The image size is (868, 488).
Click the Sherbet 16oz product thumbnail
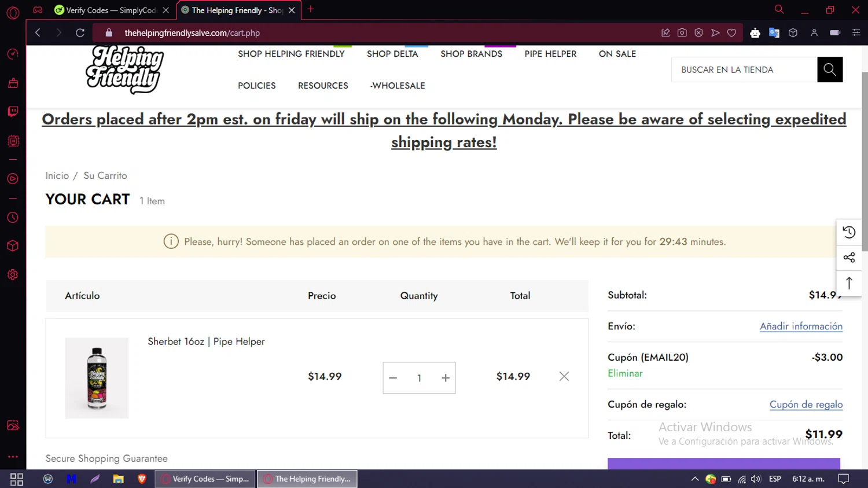[x=97, y=378]
